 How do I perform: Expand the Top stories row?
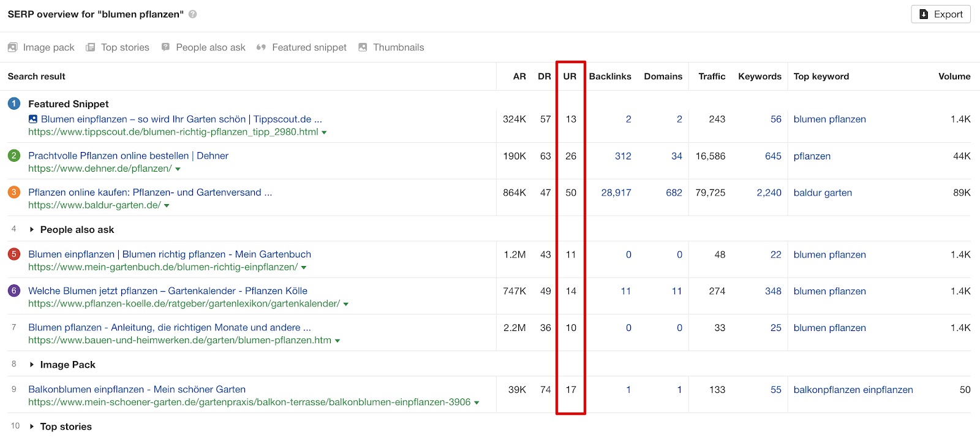[32, 427]
